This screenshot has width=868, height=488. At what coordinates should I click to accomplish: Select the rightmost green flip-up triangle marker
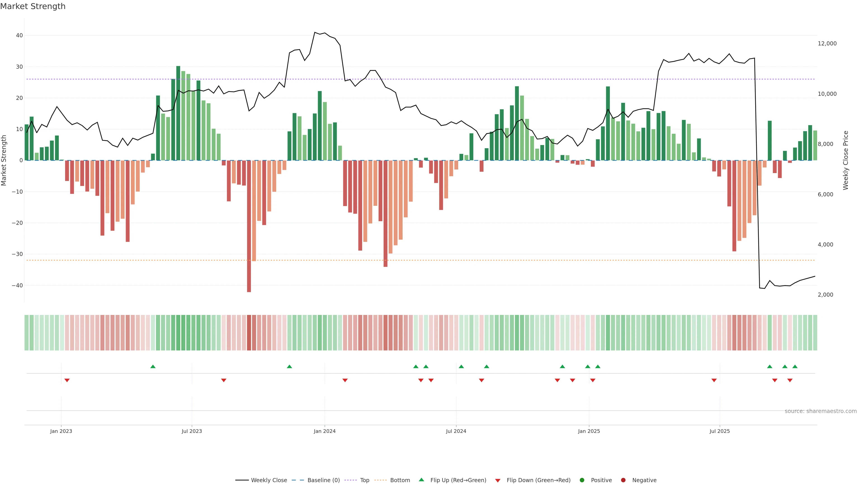(795, 366)
